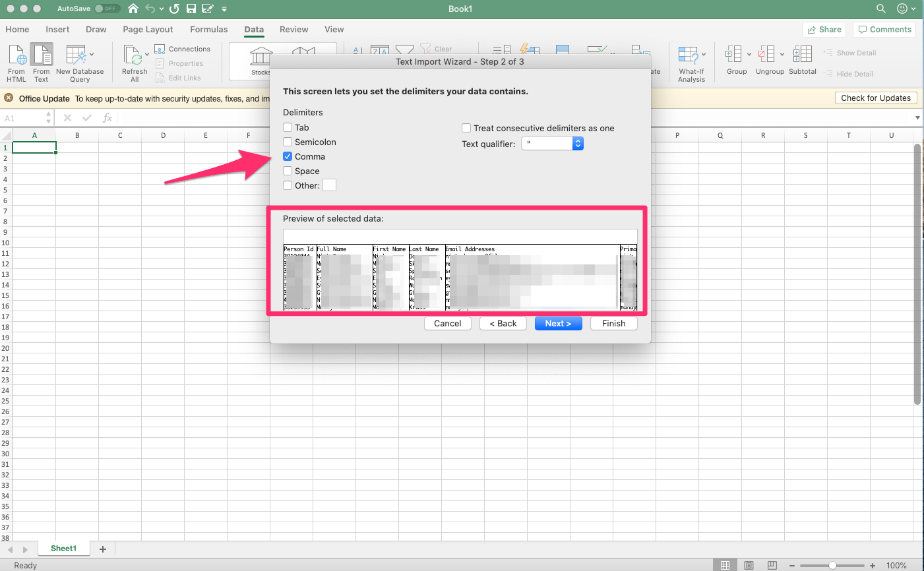Screen dimensions: 924x571
Task: Uncheck the Comma delimiter
Action: (x=288, y=156)
